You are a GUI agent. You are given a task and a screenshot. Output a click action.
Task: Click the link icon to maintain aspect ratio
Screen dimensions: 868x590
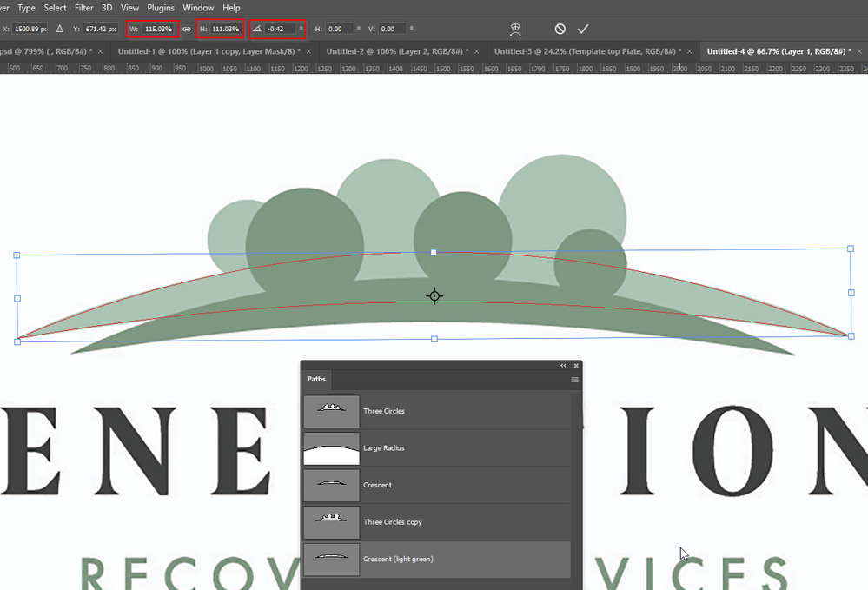tap(187, 29)
